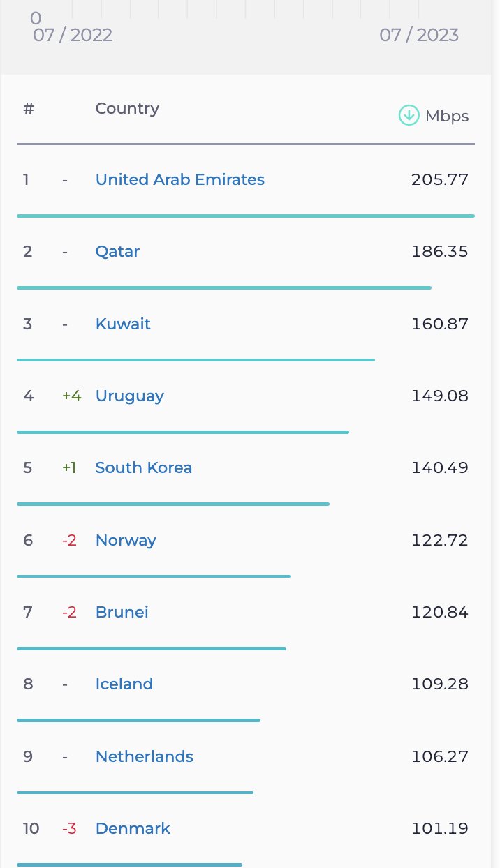
Task: Select the Brunei link
Action: pyautogui.click(x=122, y=613)
